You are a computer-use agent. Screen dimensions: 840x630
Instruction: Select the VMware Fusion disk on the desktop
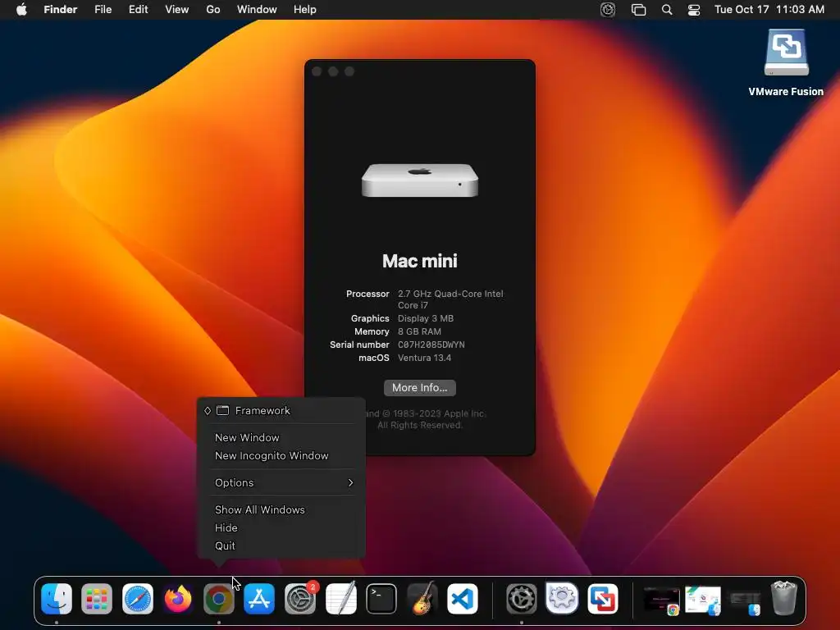click(786, 52)
